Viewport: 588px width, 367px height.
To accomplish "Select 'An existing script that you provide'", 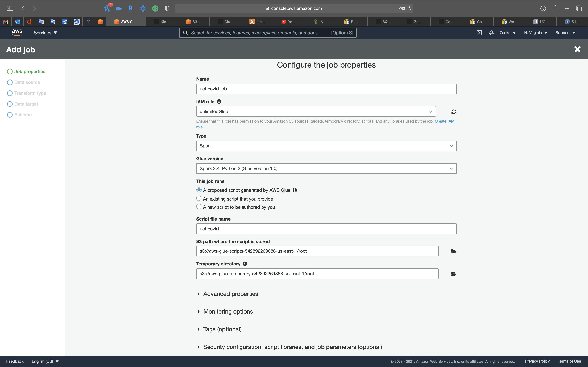I will (x=199, y=199).
